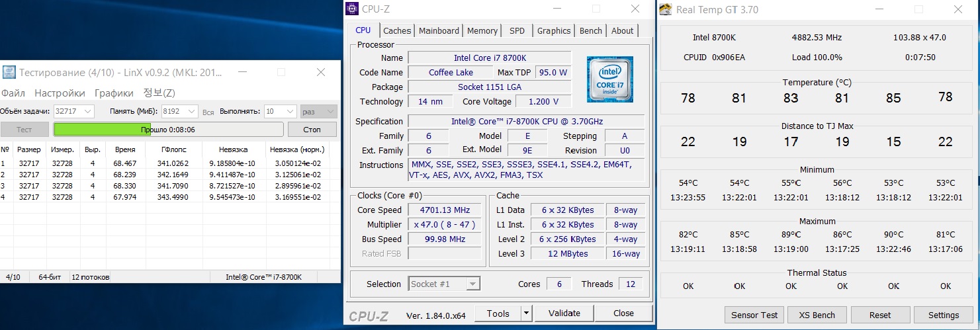Click the Время column header in LinX
The height and width of the screenshot is (330, 980).
[x=125, y=149]
